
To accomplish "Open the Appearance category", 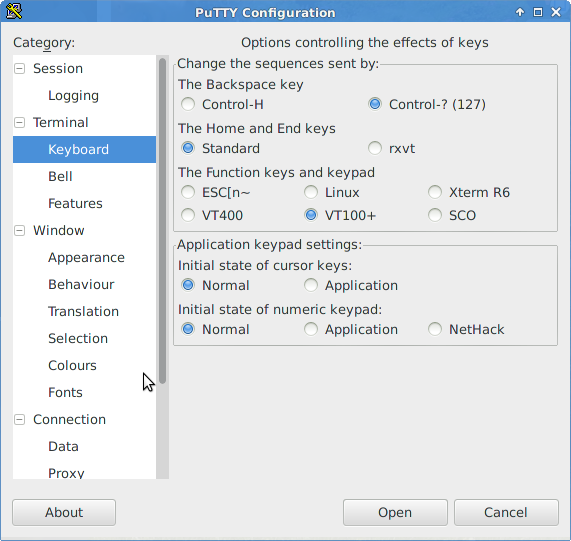I will [86, 257].
